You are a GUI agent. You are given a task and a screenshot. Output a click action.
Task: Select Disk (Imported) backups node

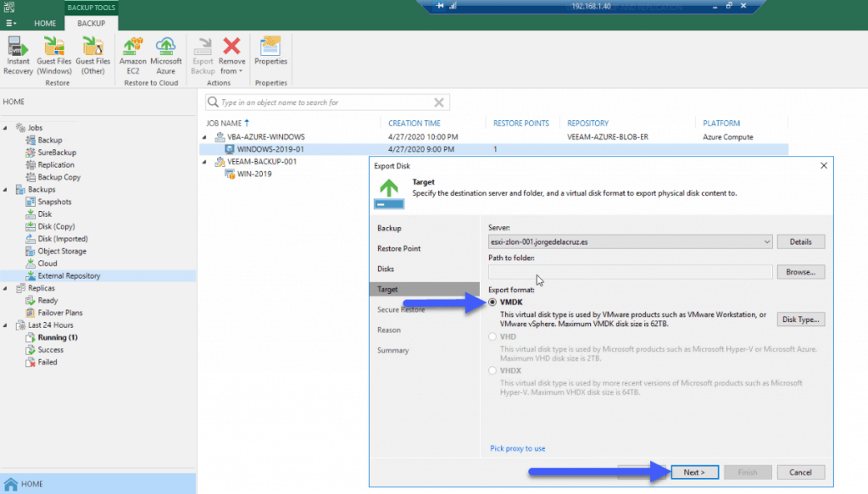click(x=63, y=239)
